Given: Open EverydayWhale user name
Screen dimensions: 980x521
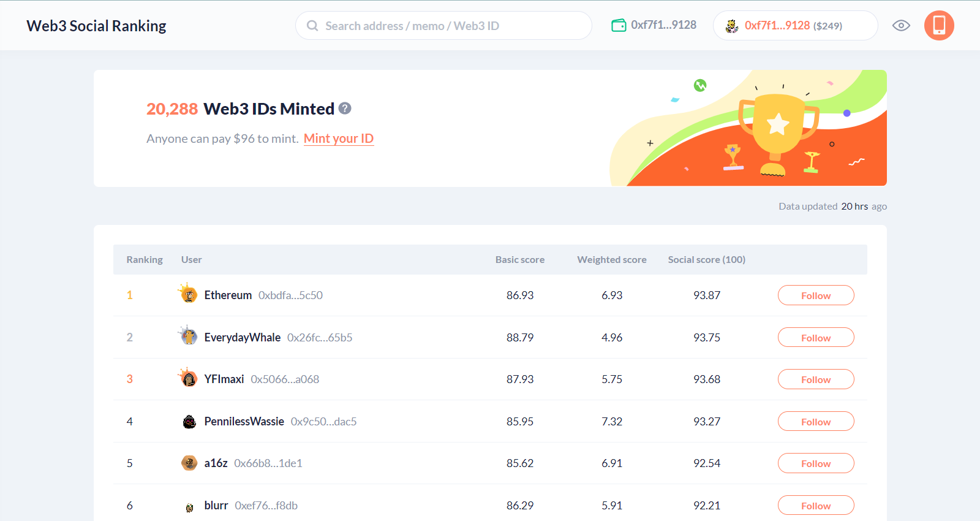Looking at the screenshot, I should pyautogui.click(x=243, y=338).
